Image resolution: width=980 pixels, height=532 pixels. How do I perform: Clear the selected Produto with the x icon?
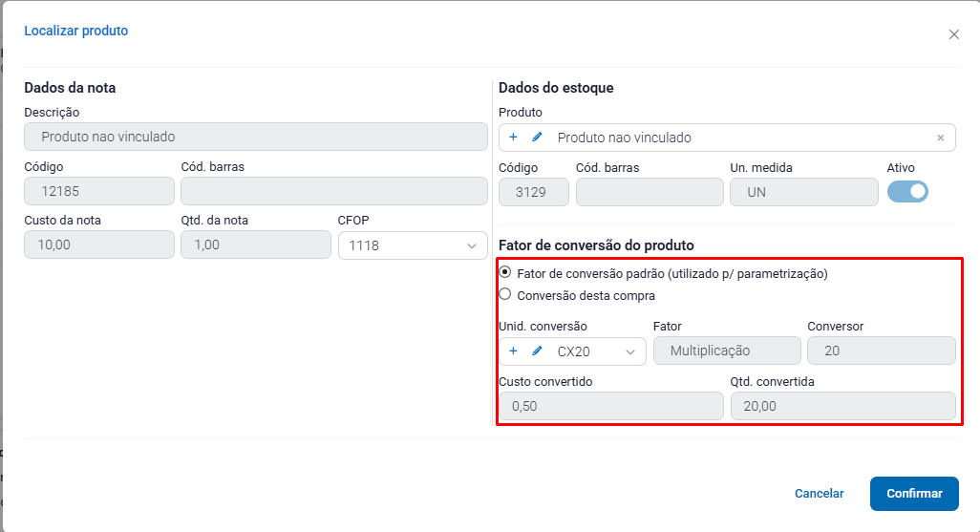(940, 138)
